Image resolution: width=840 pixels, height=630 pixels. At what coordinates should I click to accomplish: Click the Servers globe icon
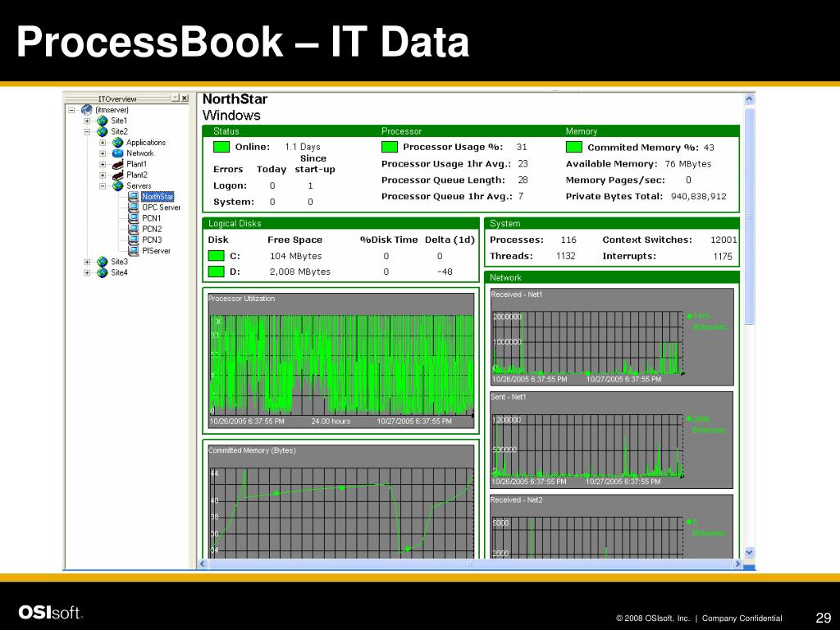click(x=118, y=186)
